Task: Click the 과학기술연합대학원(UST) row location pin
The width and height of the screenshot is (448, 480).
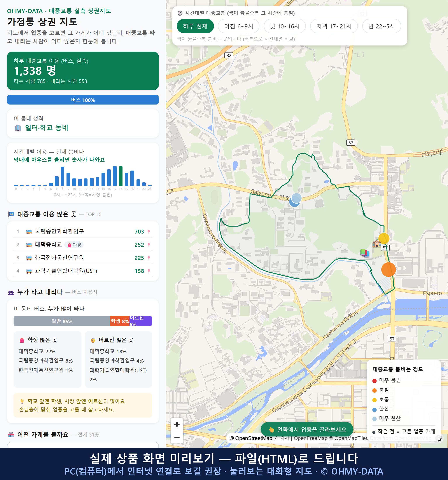Action: [149, 271]
